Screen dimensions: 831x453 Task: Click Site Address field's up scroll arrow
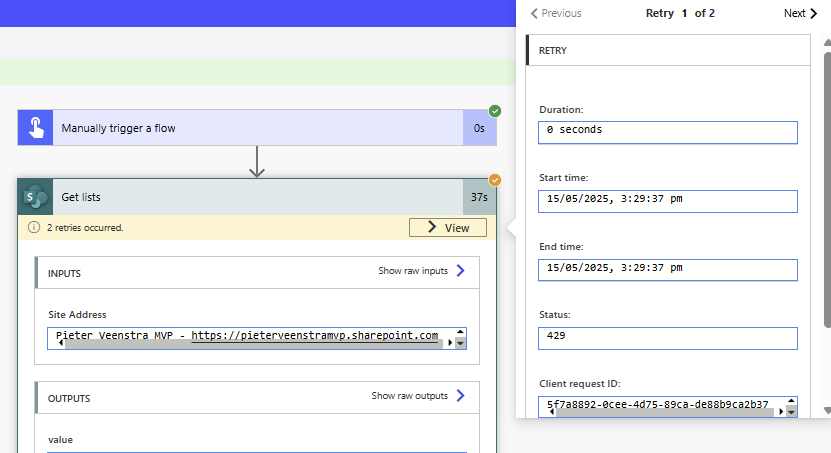tap(460, 332)
